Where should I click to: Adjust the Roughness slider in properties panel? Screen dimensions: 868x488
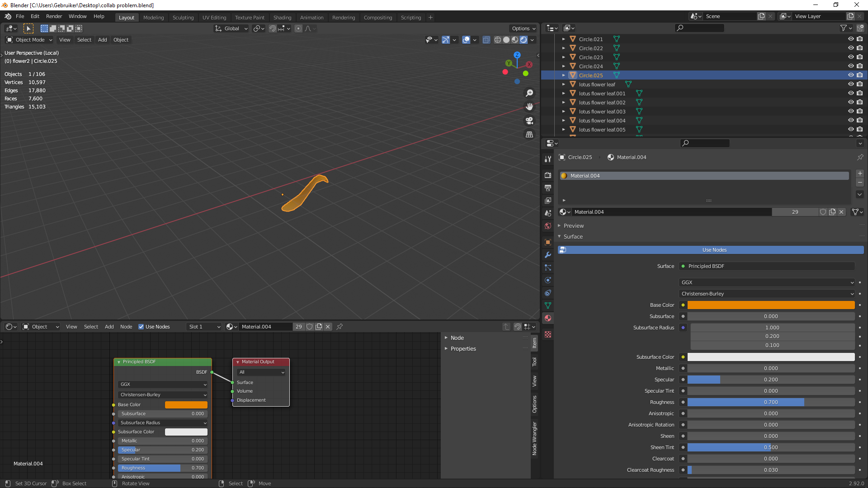pyautogui.click(x=771, y=402)
